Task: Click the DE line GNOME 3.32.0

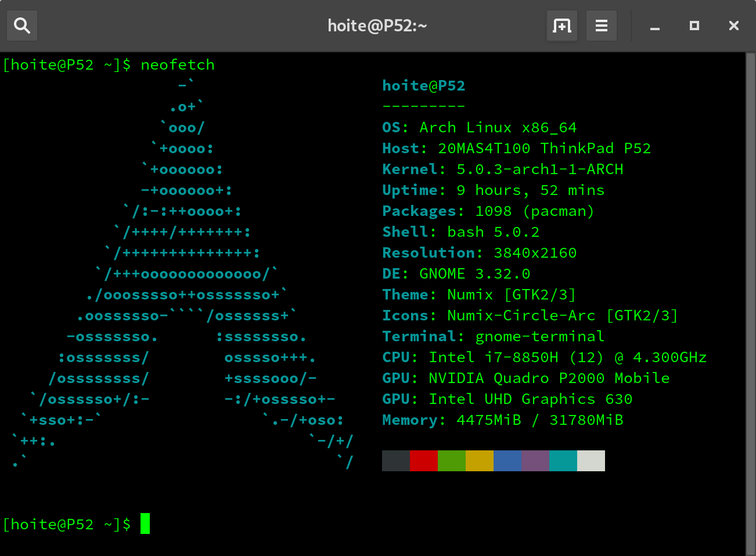Action: click(456, 274)
